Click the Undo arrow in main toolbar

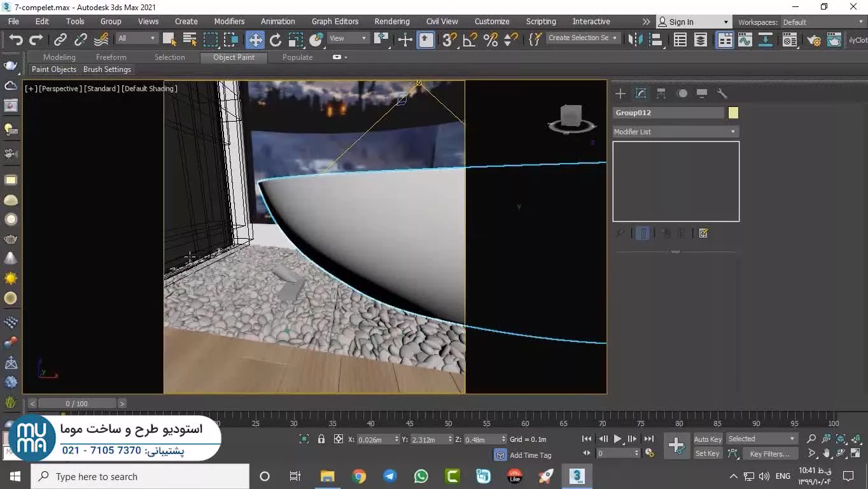coord(16,40)
